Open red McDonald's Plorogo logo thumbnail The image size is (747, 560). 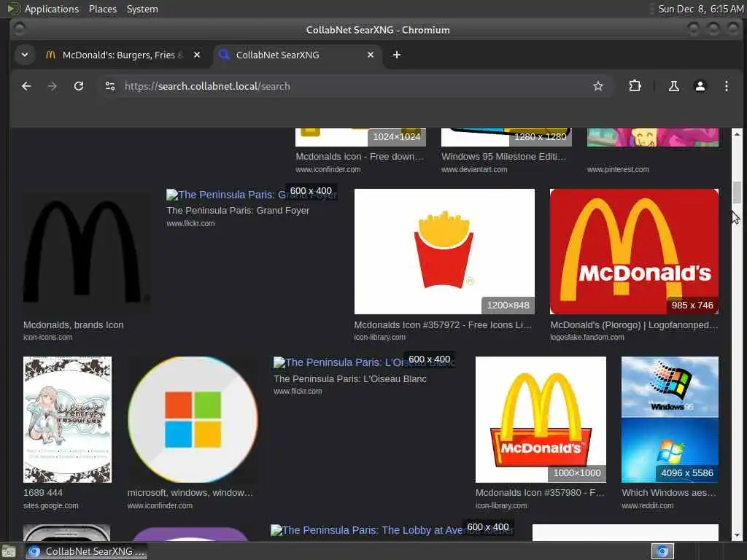(634, 252)
